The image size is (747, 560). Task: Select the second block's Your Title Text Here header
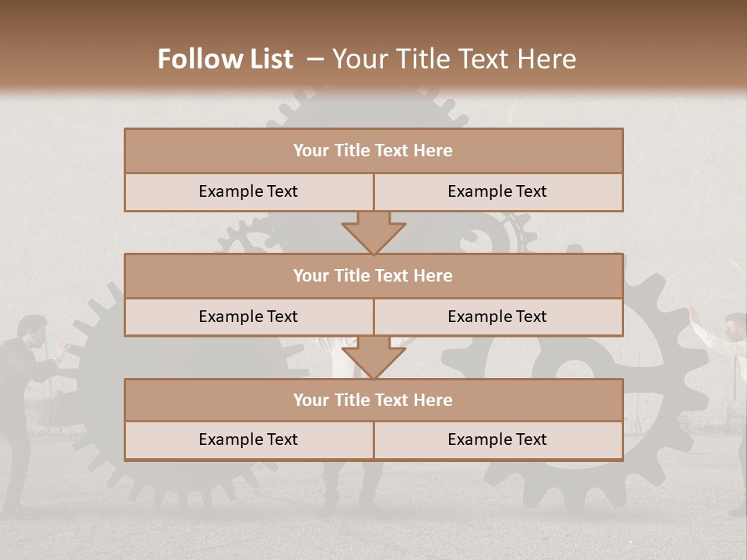(373, 275)
